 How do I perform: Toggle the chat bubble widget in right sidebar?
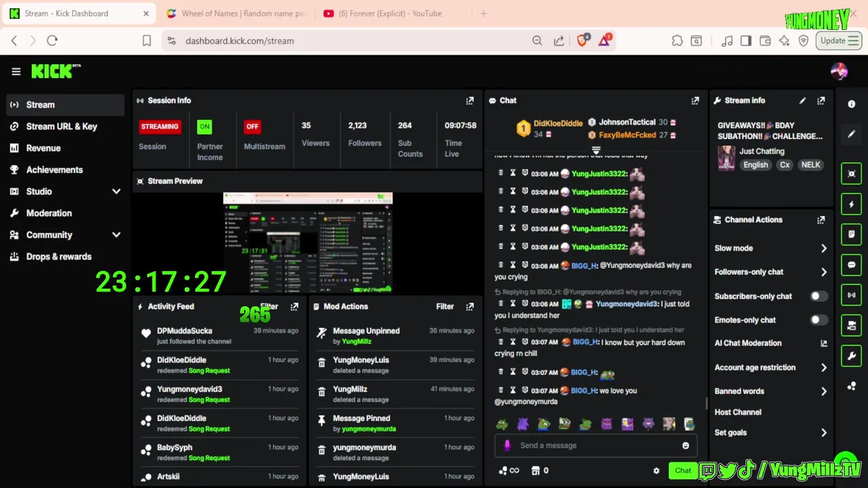click(852, 265)
